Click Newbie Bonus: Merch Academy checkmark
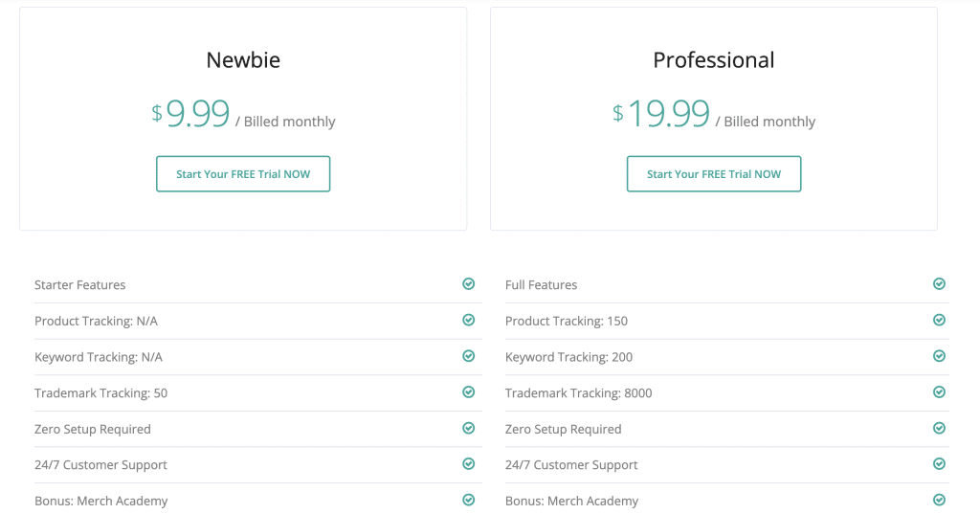The width and height of the screenshot is (980, 514). coord(469,500)
